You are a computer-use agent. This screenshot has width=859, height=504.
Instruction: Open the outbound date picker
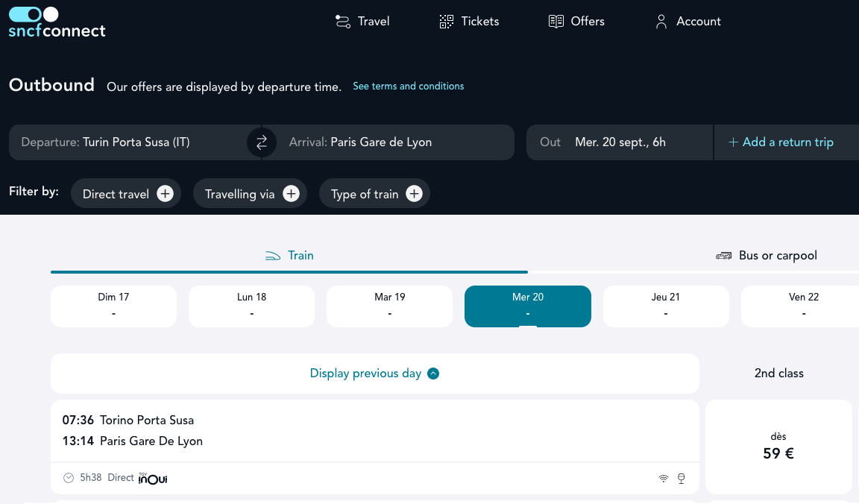pyautogui.click(x=619, y=142)
